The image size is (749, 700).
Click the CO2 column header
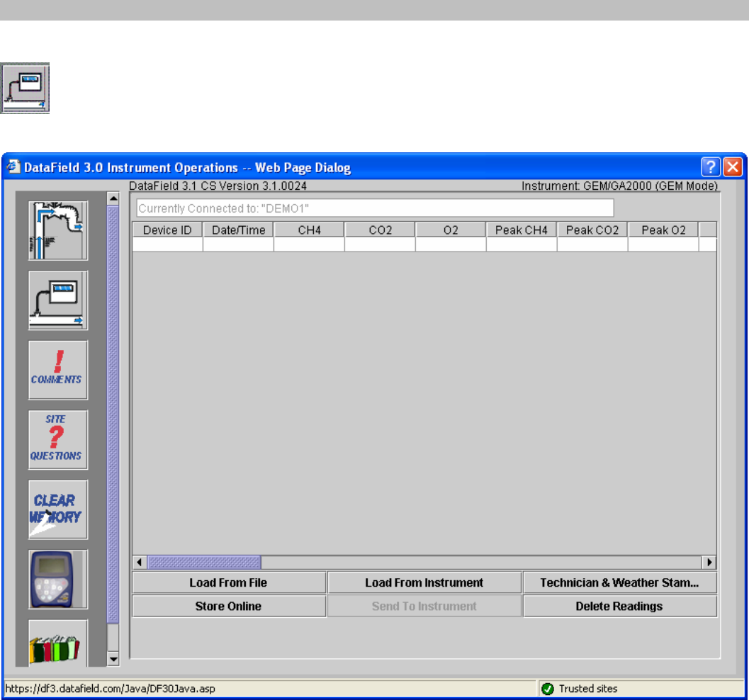pos(381,230)
